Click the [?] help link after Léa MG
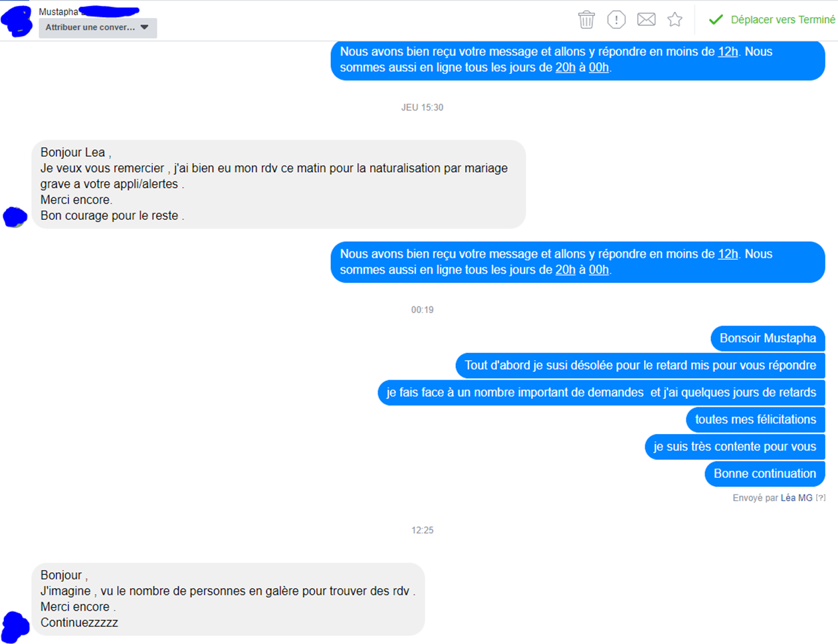Image resolution: width=838 pixels, height=644 pixels. (x=821, y=498)
